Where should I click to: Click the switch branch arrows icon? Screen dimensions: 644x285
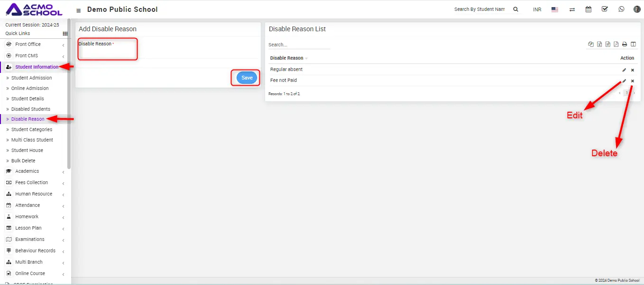tap(572, 9)
